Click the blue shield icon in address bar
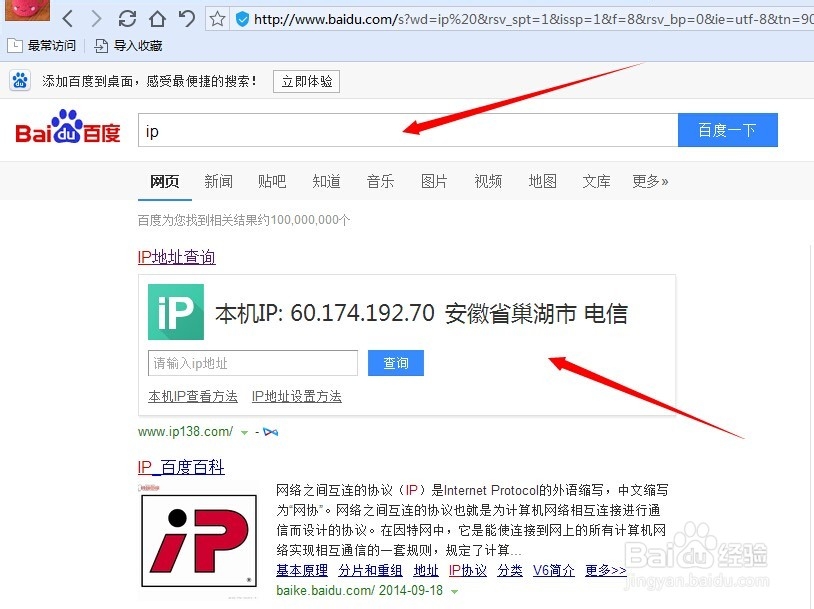 (242, 17)
